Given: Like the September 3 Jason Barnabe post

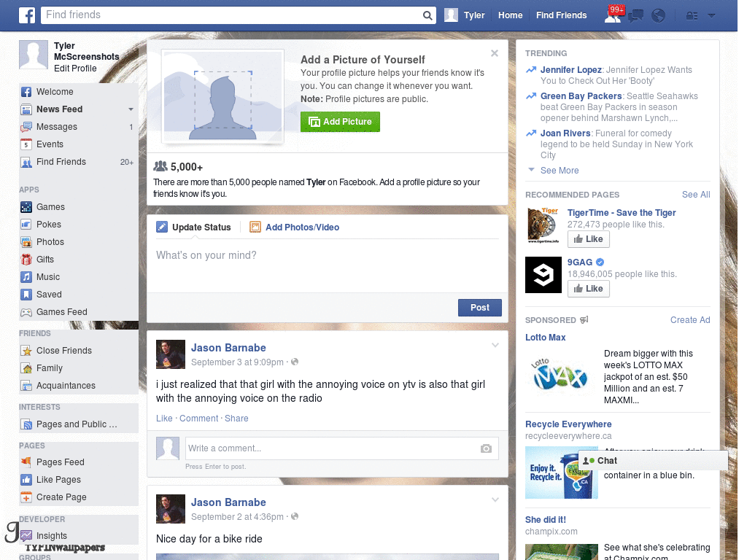Looking at the screenshot, I should click(x=164, y=419).
